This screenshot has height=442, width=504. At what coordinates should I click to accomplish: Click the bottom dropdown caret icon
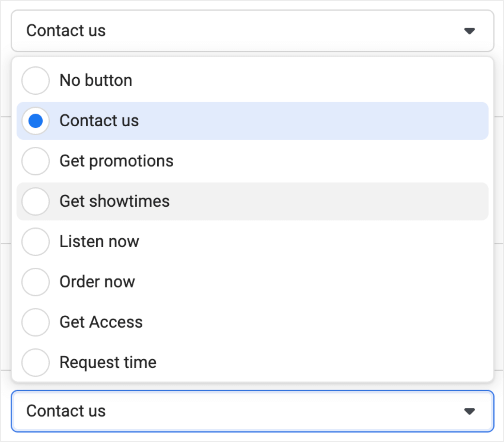[x=469, y=411]
